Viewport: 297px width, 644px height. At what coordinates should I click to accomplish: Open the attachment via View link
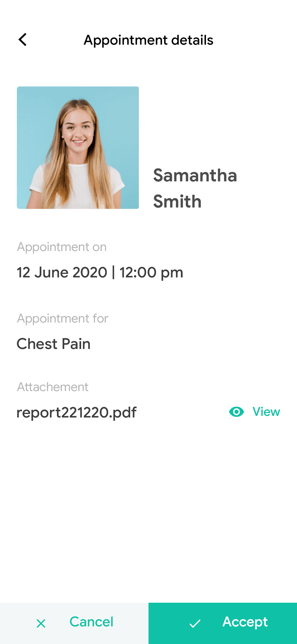point(266,412)
